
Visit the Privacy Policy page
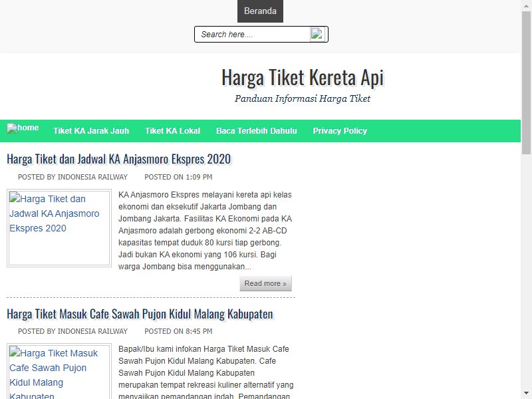(340, 131)
